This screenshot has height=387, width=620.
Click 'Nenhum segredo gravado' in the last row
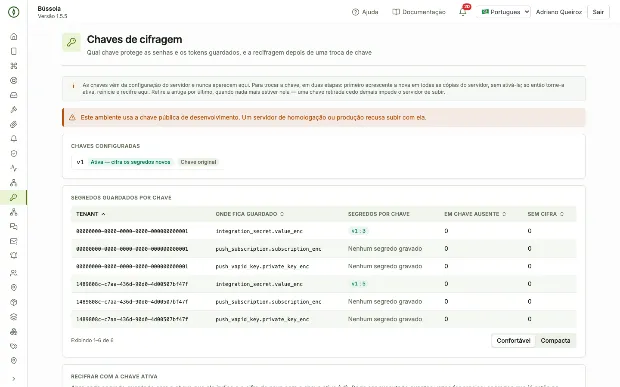[385, 319]
